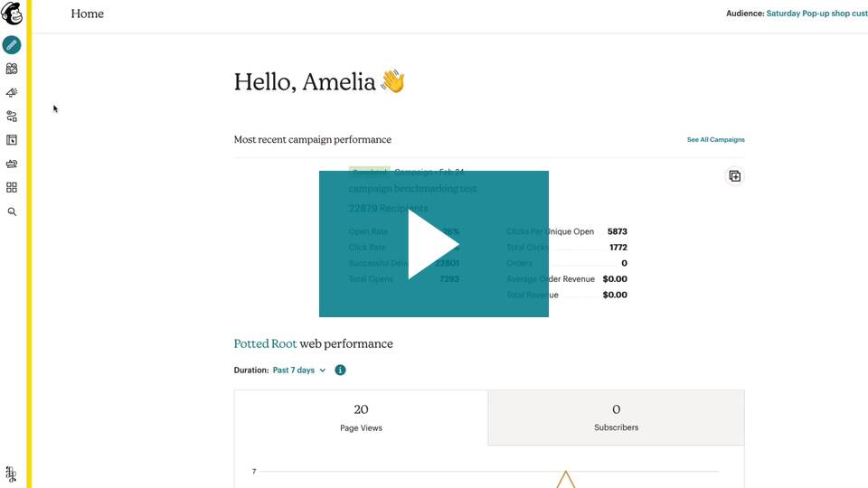This screenshot has width=868, height=488.
Task: Switch to the Subscribers tab
Action: click(x=616, y=418)
